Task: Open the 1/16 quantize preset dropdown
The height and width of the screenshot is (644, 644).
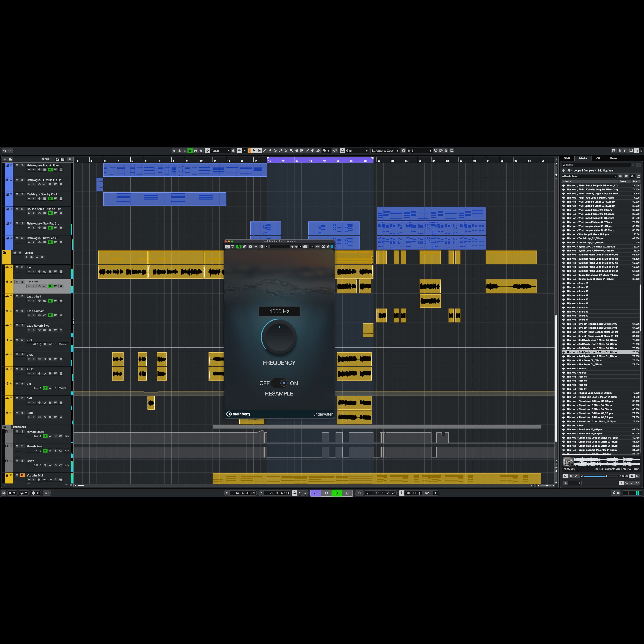Action: point(419,151)
